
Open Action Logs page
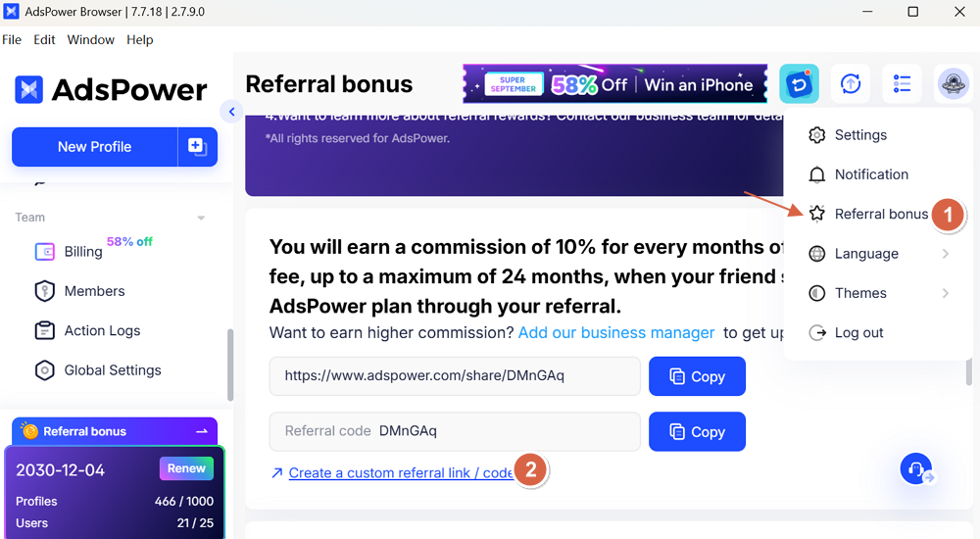[102, 331]
